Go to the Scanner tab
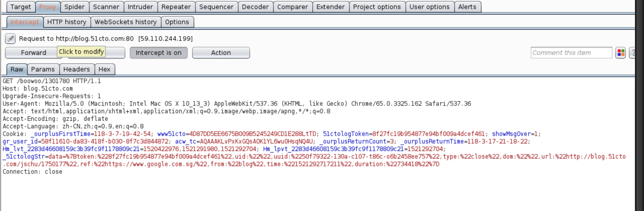The height and width of the screenshot is (211, 644). click(106, 7)
